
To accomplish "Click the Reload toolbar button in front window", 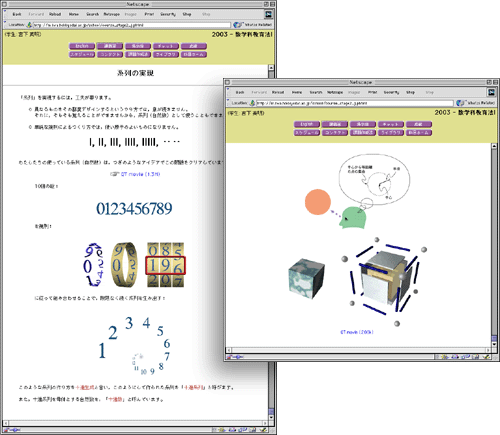I will point(278,92).
